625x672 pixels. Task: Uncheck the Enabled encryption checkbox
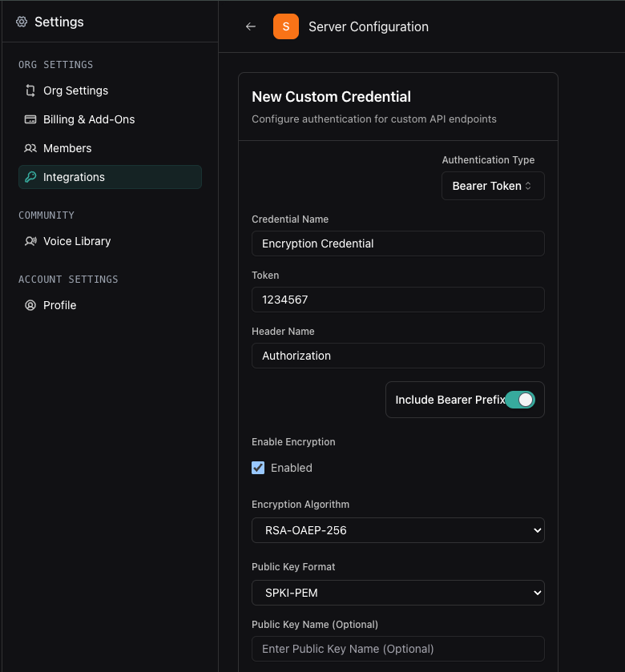click(258, 468)
